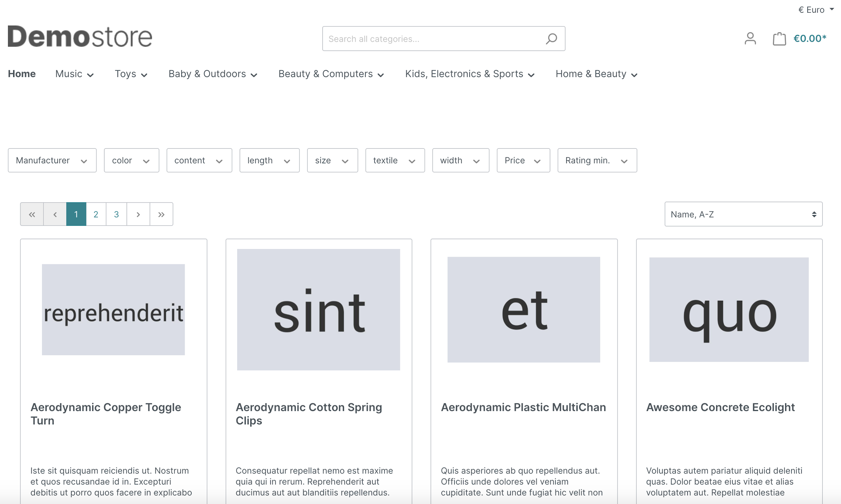
Task: Click the search all categories field
Action: 432,39
